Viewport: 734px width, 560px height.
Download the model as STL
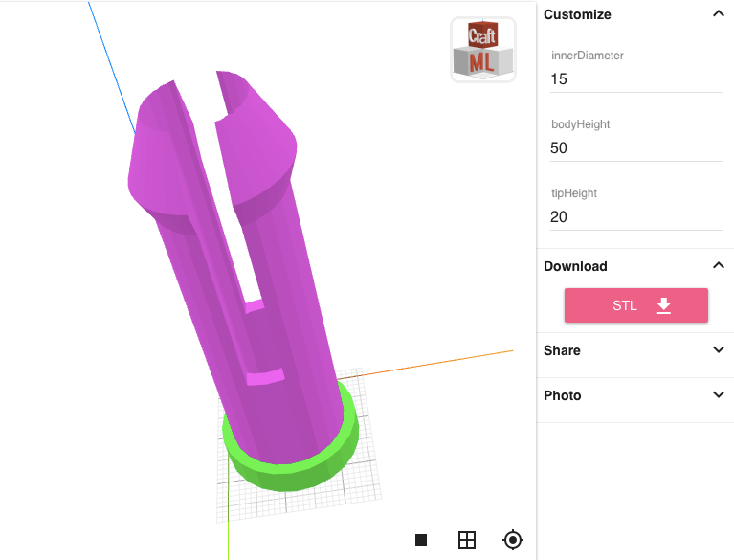pos(635,305)
